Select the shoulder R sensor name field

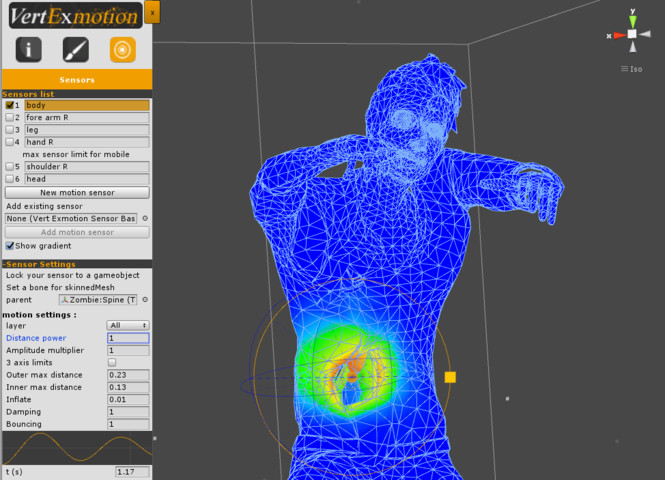(87, 167)
